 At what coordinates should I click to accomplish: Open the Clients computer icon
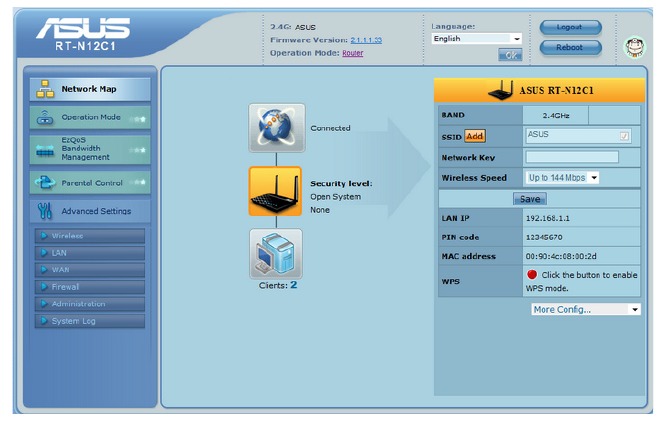(276, 254)
